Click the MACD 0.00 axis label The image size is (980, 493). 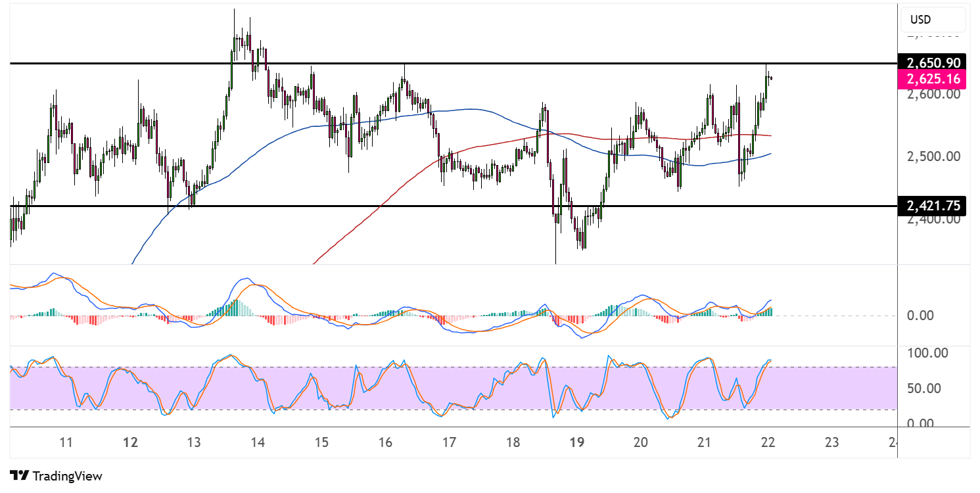920,316
